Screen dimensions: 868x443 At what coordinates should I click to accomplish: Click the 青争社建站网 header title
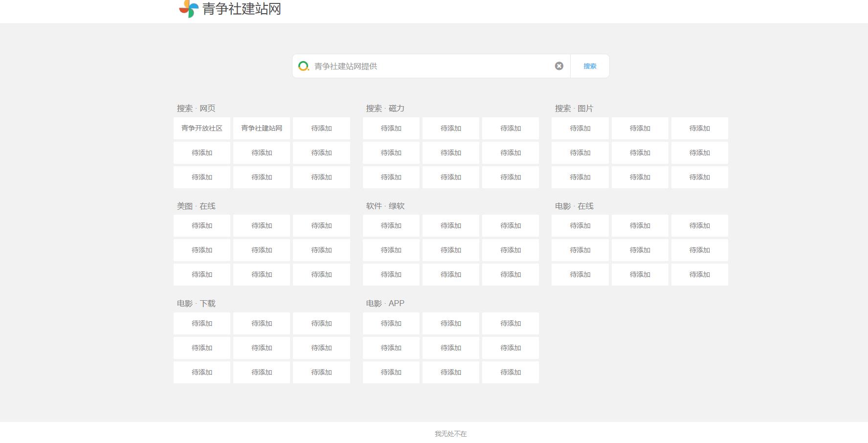pos(242,9)
